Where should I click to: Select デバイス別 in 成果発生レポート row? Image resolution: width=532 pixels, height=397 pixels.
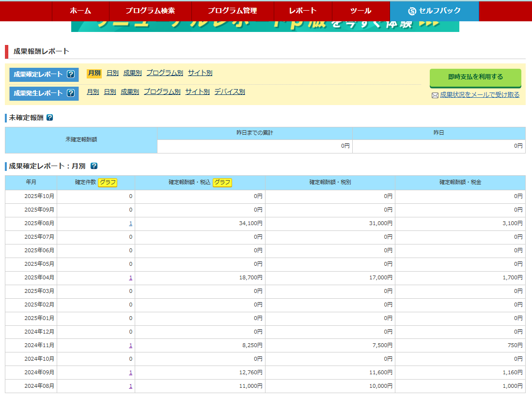click(x=230, y=92)
